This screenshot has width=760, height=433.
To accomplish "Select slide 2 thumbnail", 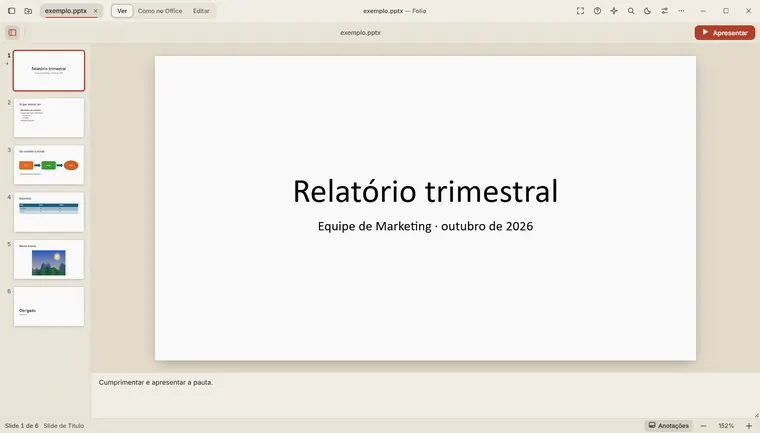I will pos(49,118).
